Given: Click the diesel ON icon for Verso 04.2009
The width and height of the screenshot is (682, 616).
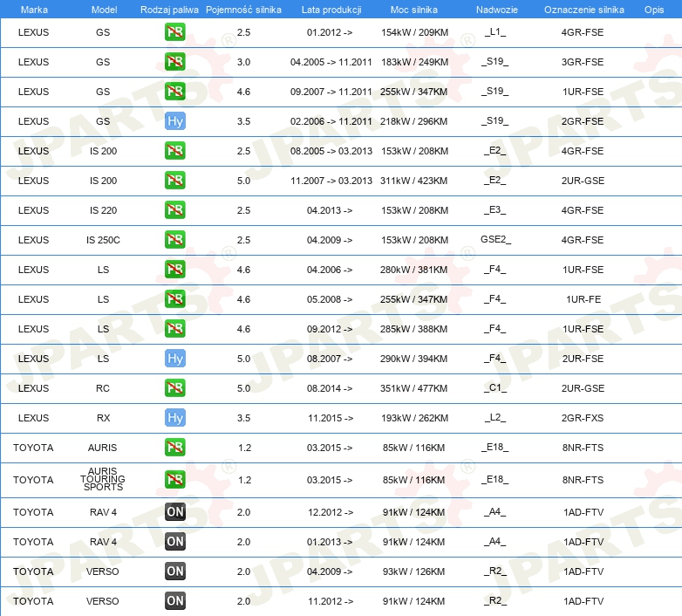Looking at the screenshot, I should [175, 572].
